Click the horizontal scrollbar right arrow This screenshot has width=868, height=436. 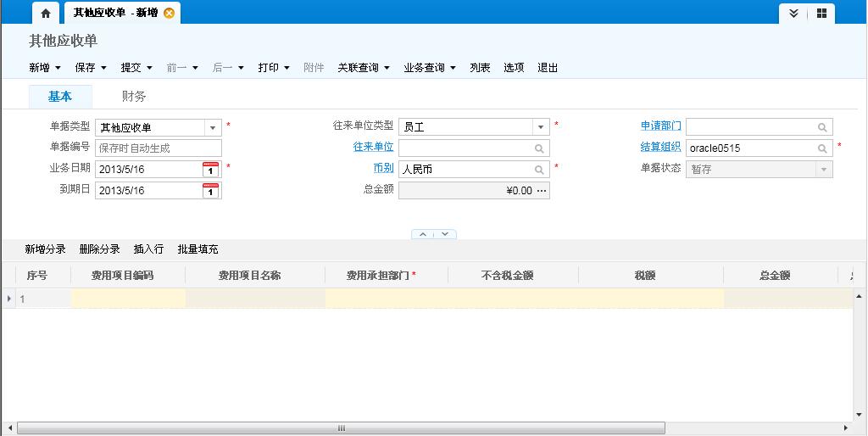pyautogui.click(x=846, y=428)
